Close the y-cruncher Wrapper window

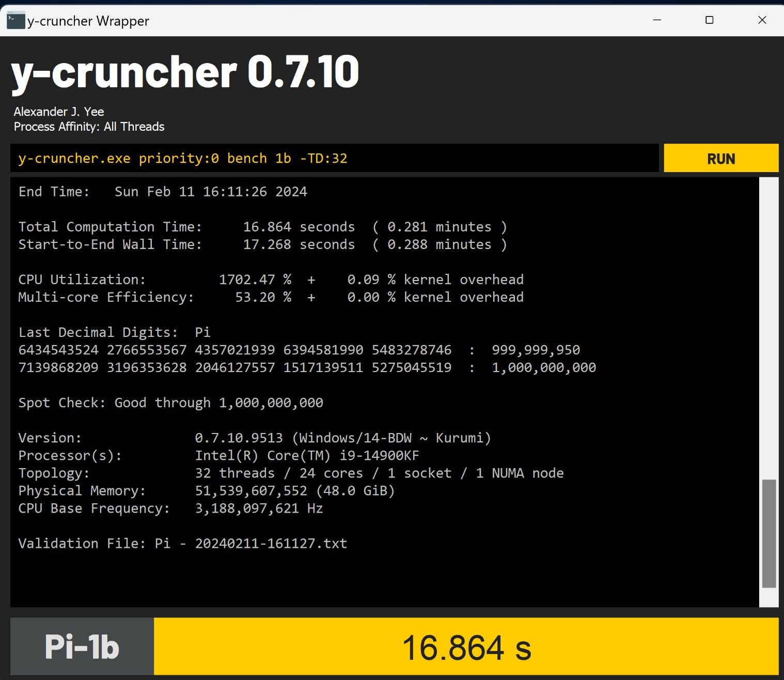pyautogui.click(x=762, y=20)
